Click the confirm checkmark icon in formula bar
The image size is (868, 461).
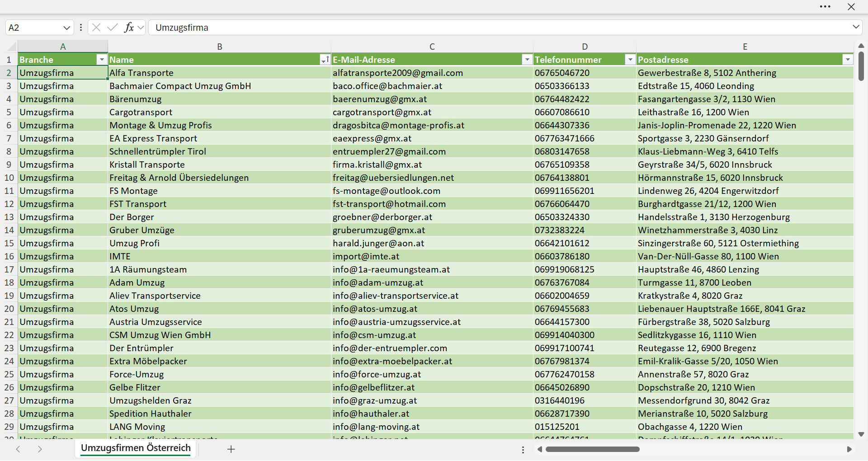tap(113, 28)
